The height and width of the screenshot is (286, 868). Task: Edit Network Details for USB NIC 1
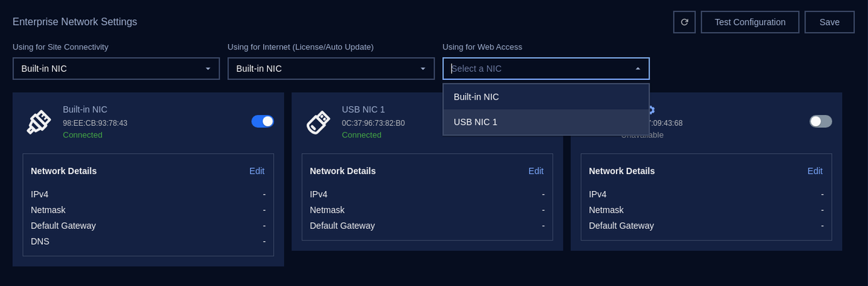click(x=536, y=171)
